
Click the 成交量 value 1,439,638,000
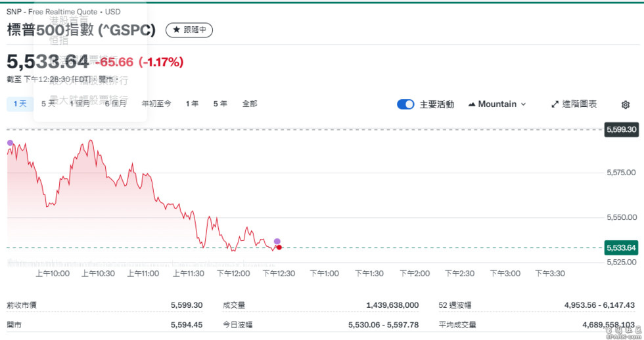coord(393,305)
